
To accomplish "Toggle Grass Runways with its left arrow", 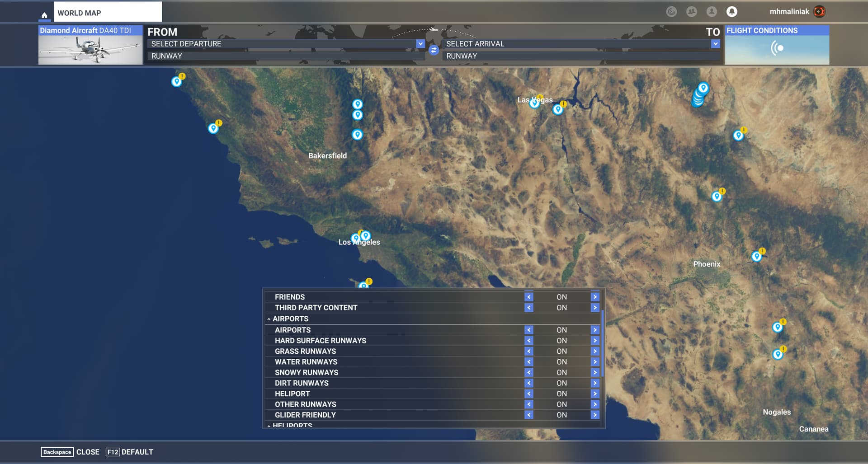I will (528, 351).
